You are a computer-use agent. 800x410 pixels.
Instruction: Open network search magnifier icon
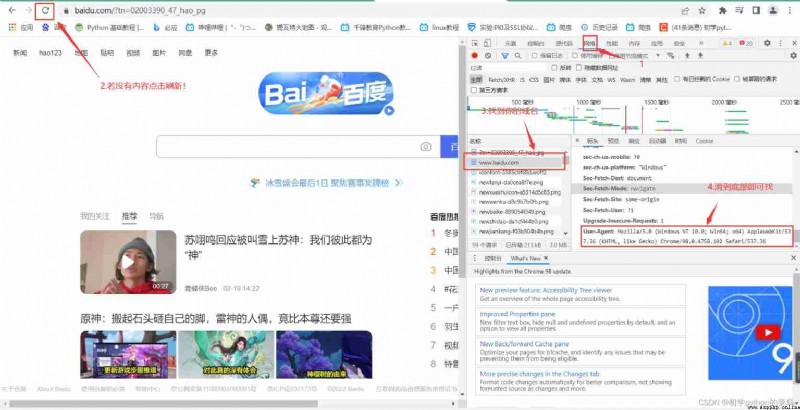pos(518,56)
